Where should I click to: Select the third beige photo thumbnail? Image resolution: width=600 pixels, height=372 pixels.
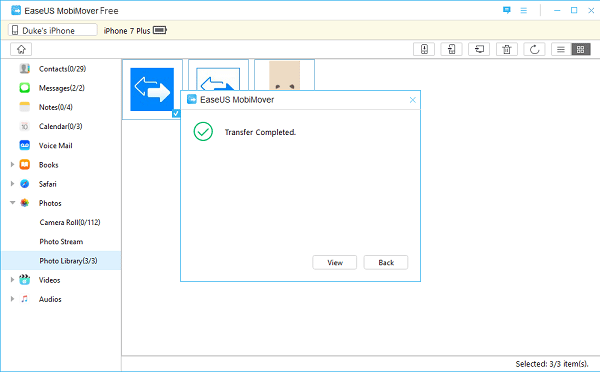click(284, 76)
